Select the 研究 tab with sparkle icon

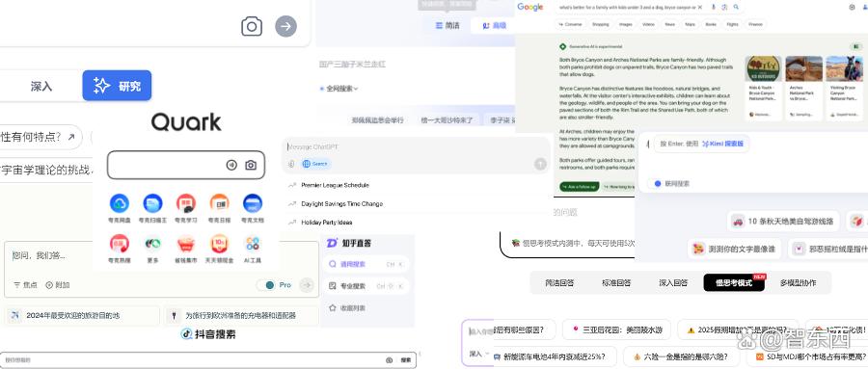[x=117, y=86]
